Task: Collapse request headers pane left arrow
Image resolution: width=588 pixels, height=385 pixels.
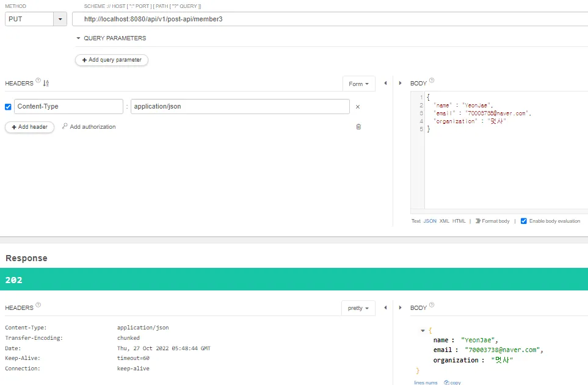Action: click(x=385, y=83)
